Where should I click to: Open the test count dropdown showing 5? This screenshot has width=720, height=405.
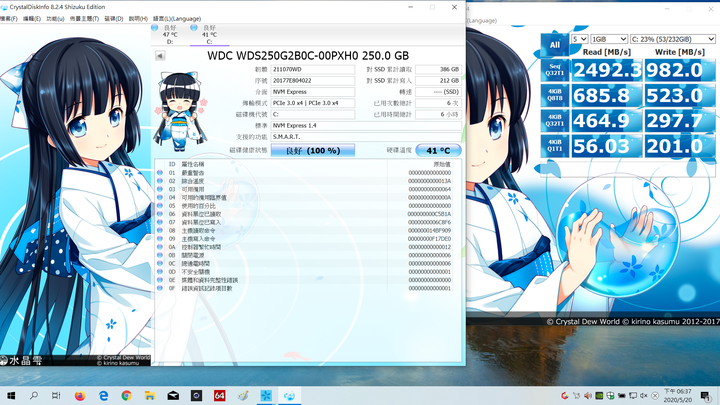579,39
